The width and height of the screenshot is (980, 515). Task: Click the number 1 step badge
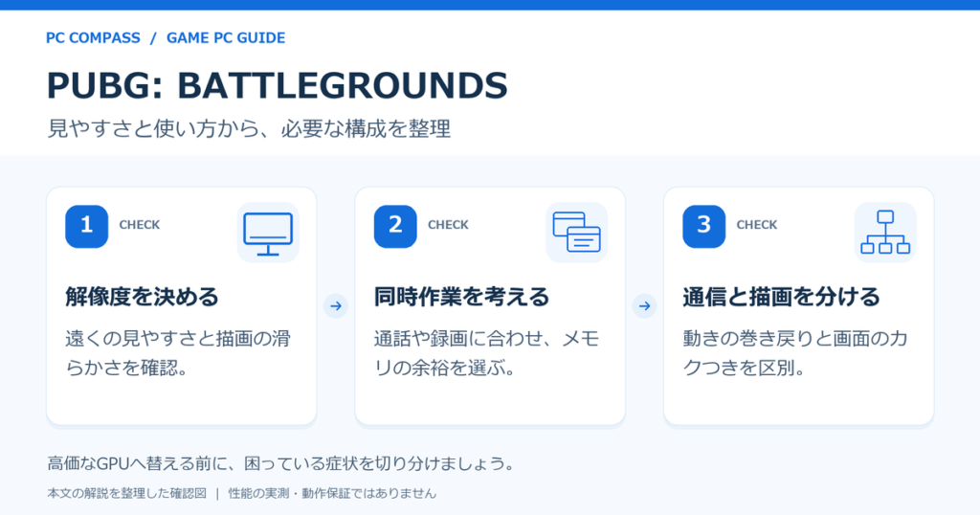click(87, 226)
